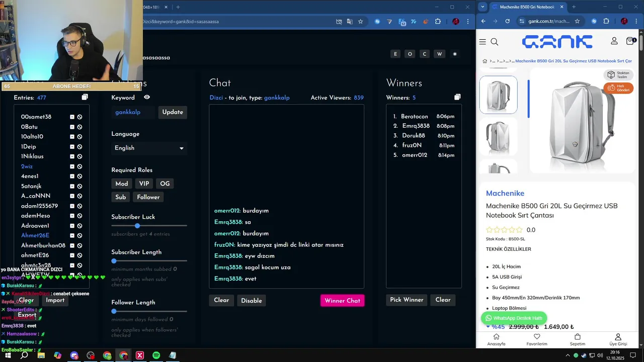Screen dimensions: 644x362
Task: Toggle the OG required role
Action: [x=165, y=184]
